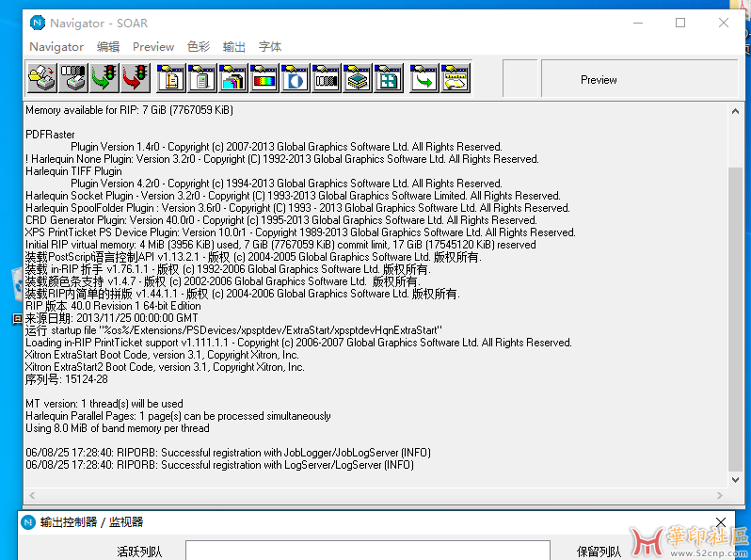Open the Preview menu in menu bar
751x560 pixels.
pos(153,47)
